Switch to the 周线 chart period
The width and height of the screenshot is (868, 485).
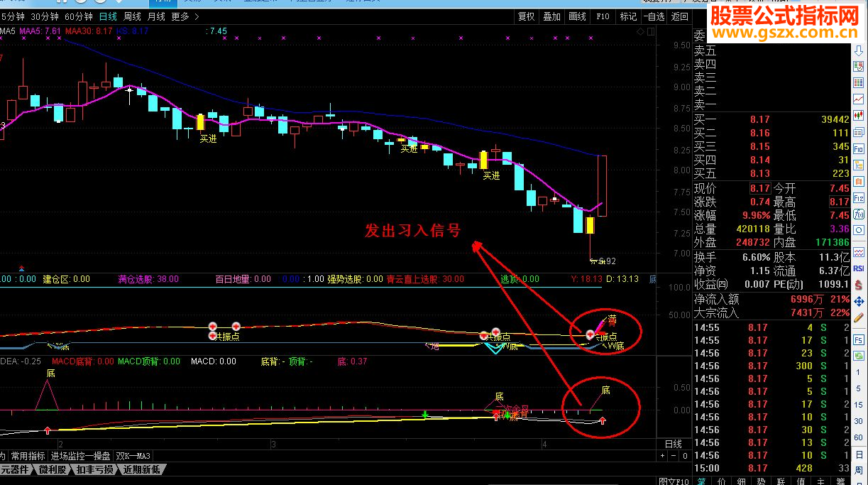coord(132,16)
